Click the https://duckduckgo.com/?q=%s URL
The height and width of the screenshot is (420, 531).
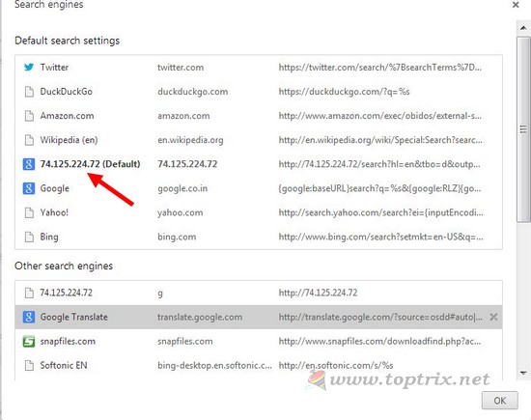coord(344,92)
